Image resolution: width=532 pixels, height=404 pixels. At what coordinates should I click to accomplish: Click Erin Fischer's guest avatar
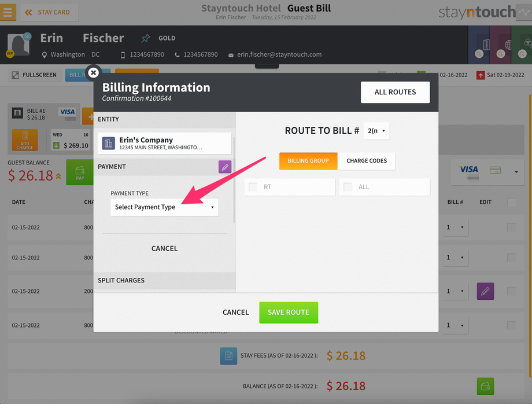tap(19, 45)
